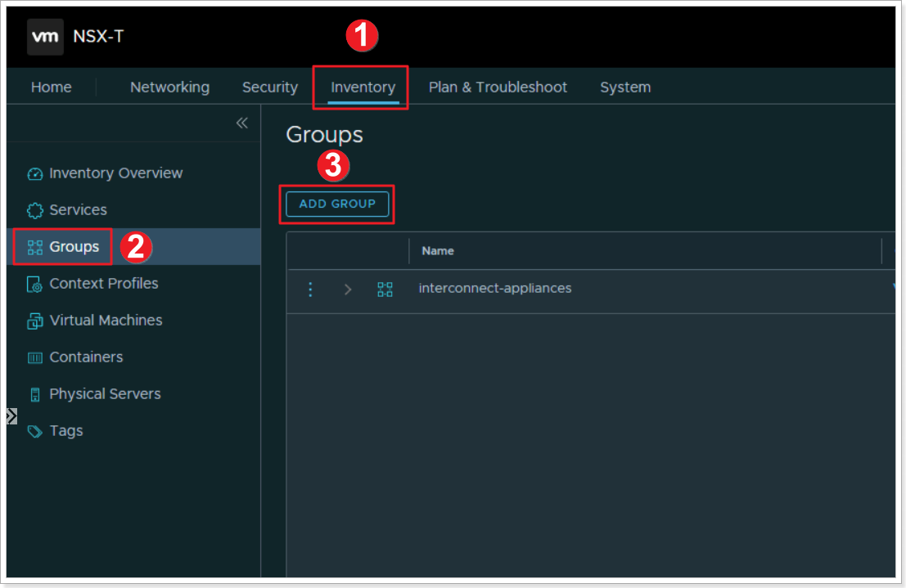Collapse the left navigation sidebar
Screen dimensions: 906x588
[242, 123]
